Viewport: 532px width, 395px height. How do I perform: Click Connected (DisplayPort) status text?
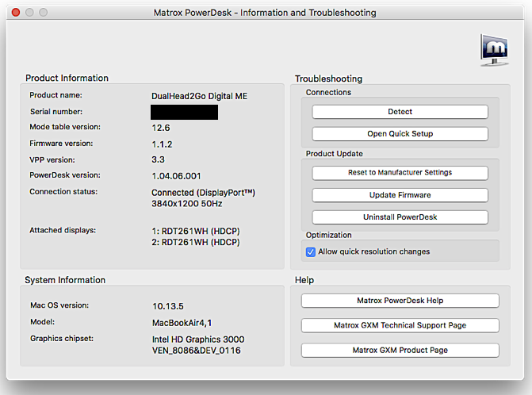pos(203,193)
